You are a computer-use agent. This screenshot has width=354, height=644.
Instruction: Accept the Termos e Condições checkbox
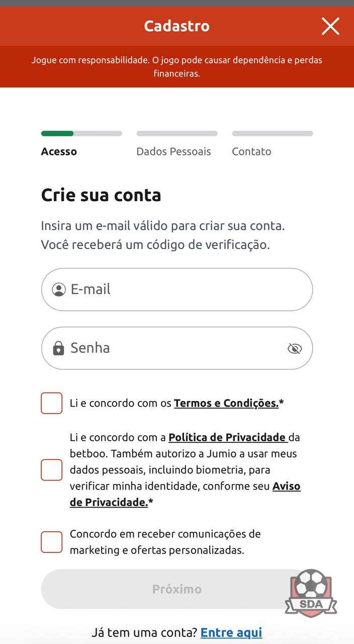click(52, 403)
